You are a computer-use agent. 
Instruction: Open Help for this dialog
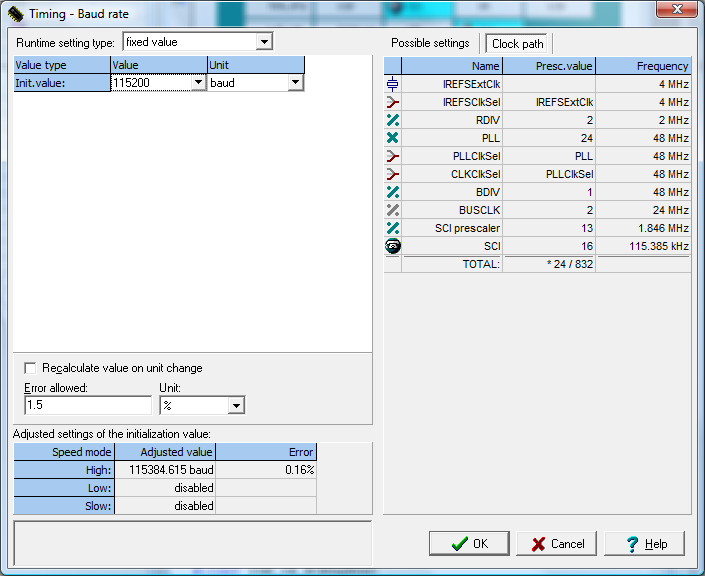click(646, 544)
